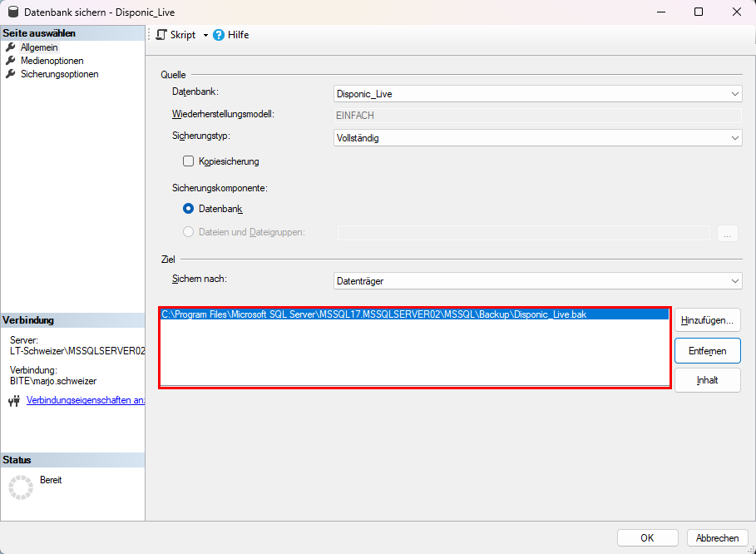Click the Inhalt button
The image size is (756, 554).
click(707, 380)
